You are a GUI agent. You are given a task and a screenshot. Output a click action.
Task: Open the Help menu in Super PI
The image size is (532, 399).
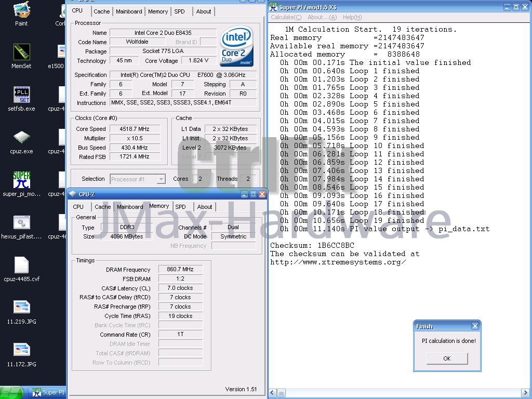tap(352, 17)
